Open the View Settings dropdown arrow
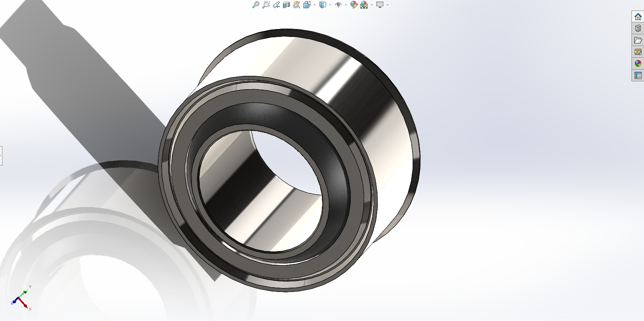This screenshot has width=644, height=321. 387,5
